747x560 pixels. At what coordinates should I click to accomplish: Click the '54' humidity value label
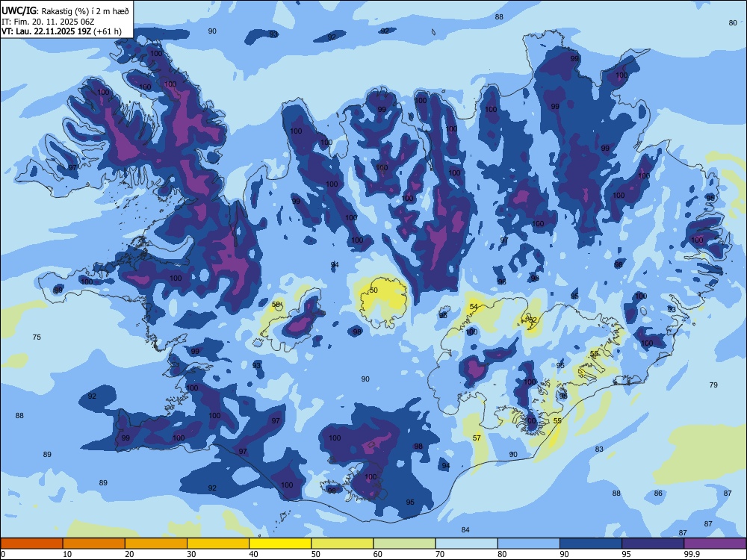coord(474,307)
